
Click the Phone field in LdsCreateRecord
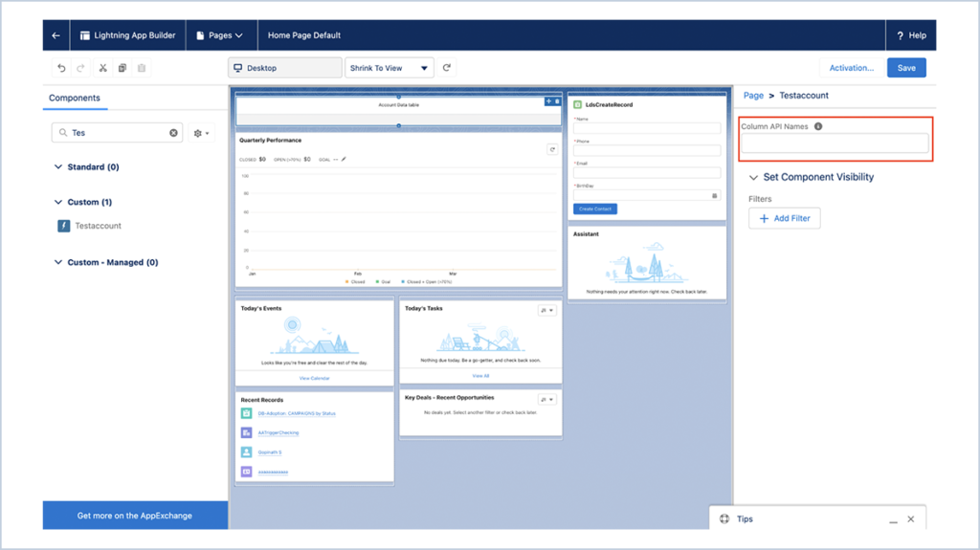(x=647, y=150)
